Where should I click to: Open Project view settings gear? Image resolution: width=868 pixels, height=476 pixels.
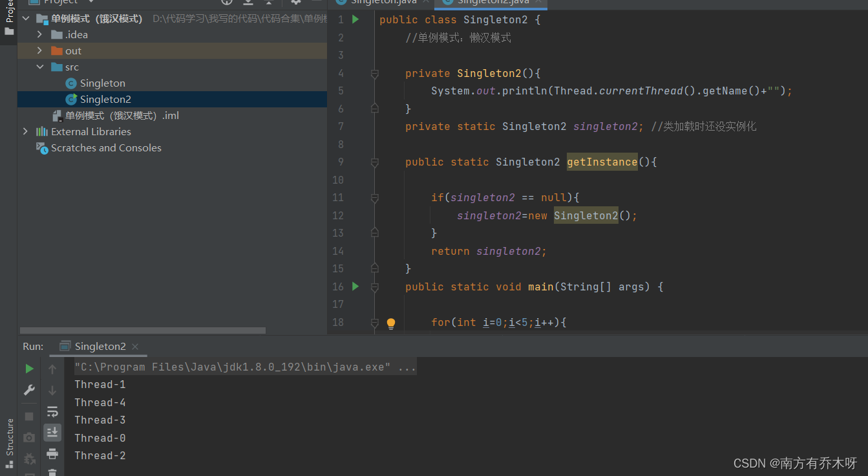[294, 3]
